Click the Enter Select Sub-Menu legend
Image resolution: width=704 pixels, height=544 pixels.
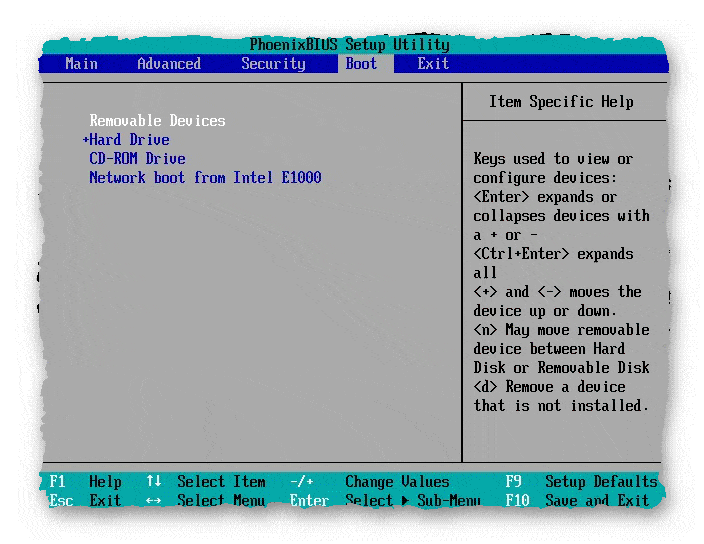pyautogui.click(x=385, y=500)
